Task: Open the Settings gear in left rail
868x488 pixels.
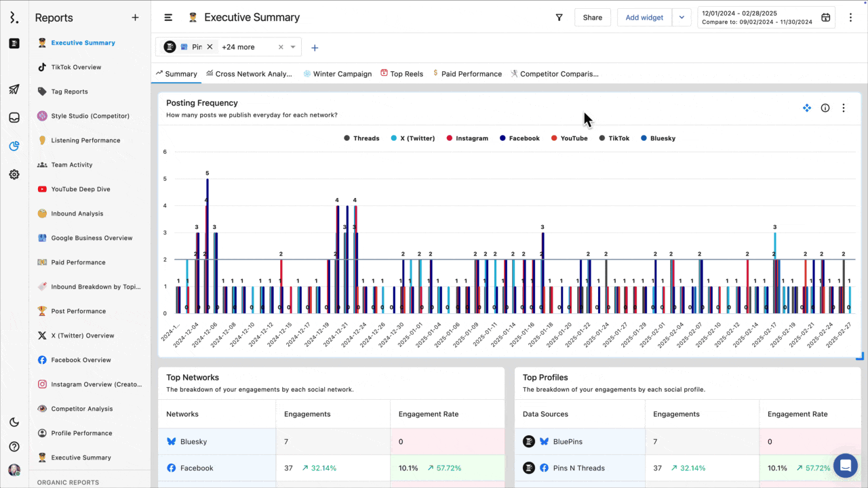Action: coord(14,174)
